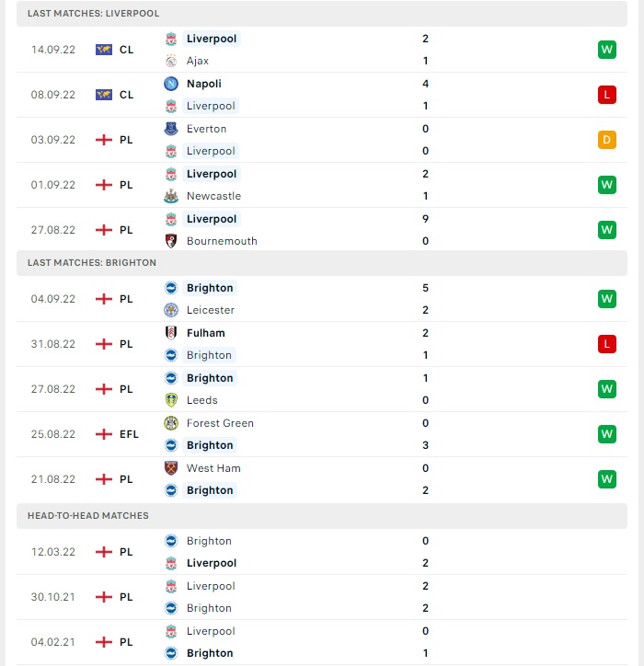This screenshot has width=644, height=666.
Task: Click the Leeds club crest icon
Action: coord(171,400)
